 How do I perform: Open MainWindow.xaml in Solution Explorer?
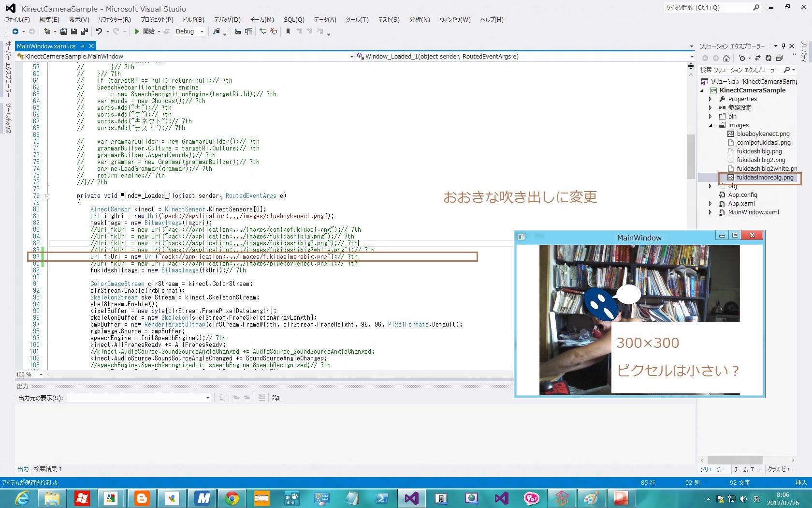tap(753, 212)
